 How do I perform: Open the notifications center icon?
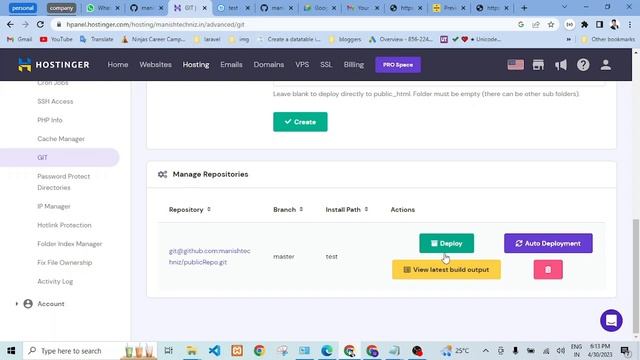[624, 351]
